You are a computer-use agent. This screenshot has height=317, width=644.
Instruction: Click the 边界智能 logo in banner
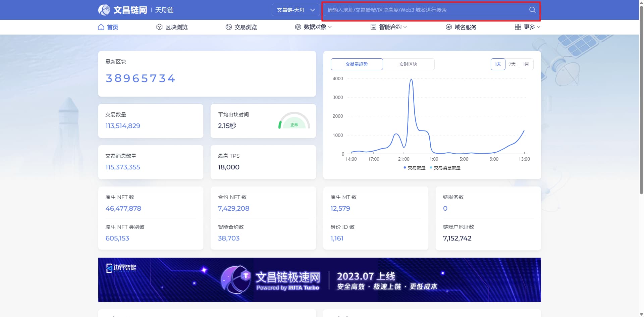coord(121,268)
